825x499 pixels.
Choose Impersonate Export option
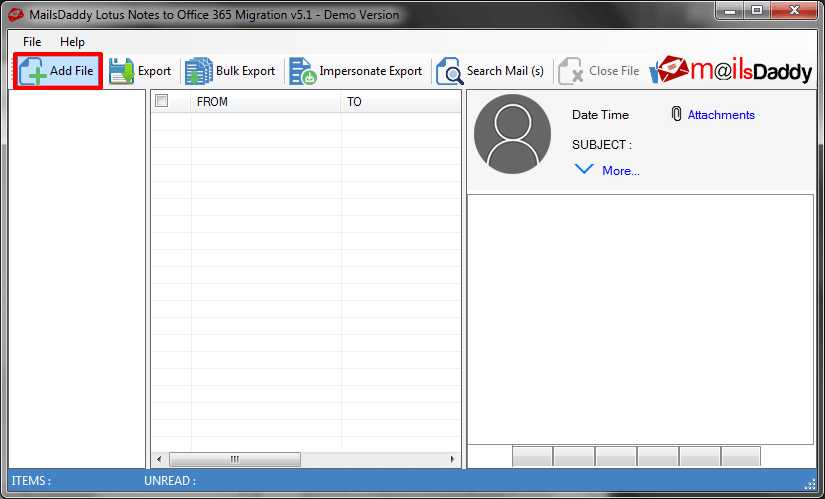click(x=356, y=71)
